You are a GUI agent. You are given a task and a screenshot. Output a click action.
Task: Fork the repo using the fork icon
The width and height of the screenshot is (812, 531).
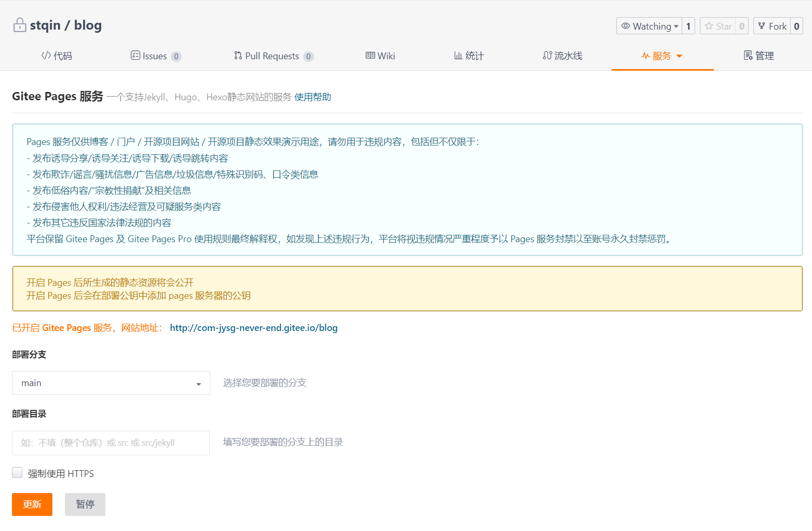(762, 26)
